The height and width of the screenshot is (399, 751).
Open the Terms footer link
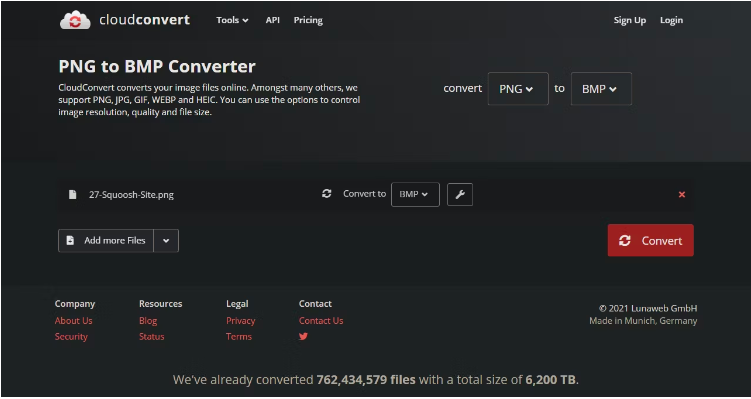tap(239, 336)
